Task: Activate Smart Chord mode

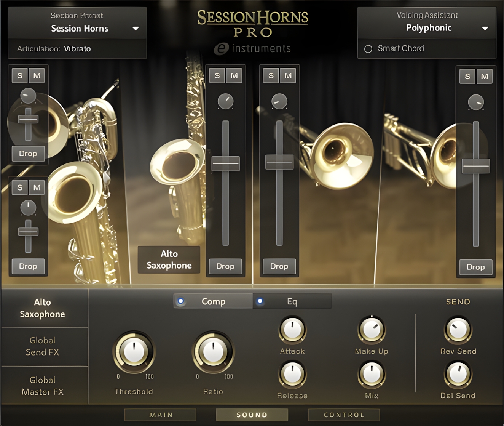Action: coord(368,48)
